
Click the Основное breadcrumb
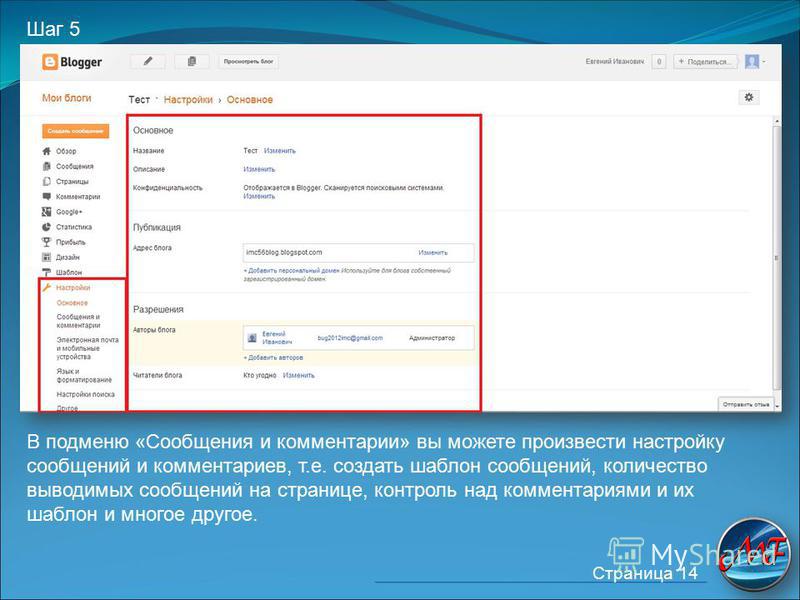click(249, 99)
